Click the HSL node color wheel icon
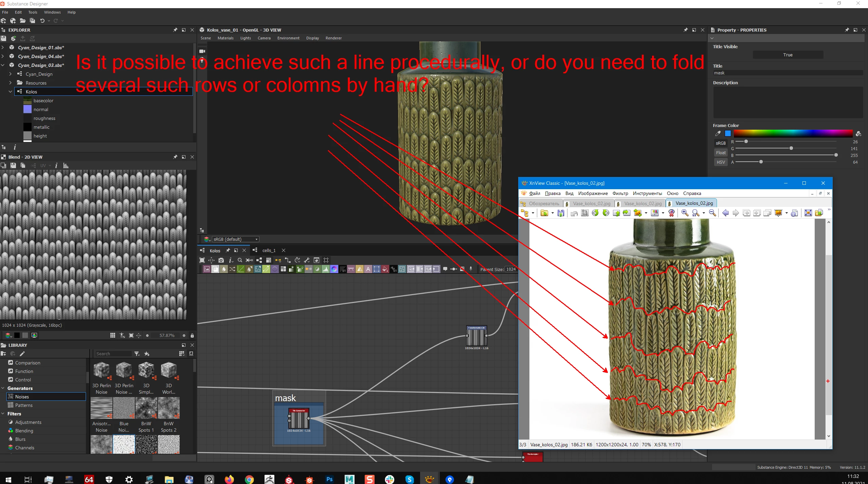This screenshot has height=484, width=868. coord(334,269)
